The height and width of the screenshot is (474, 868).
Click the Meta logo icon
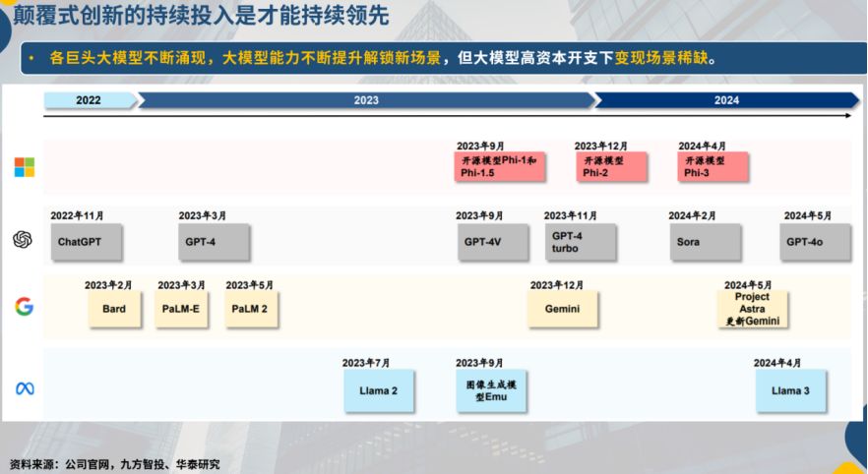pos(25,388)
